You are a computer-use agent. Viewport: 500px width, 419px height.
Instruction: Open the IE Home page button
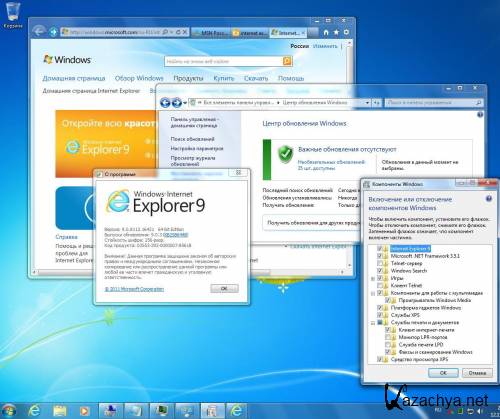(x=326, y=32)
